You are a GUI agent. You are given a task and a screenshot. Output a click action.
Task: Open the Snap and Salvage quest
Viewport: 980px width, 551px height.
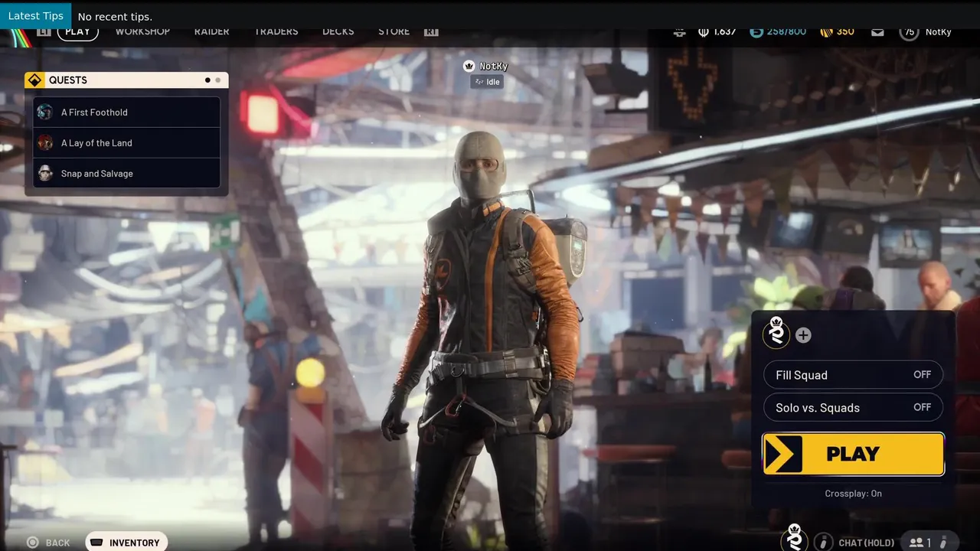[x=127, y=174]
